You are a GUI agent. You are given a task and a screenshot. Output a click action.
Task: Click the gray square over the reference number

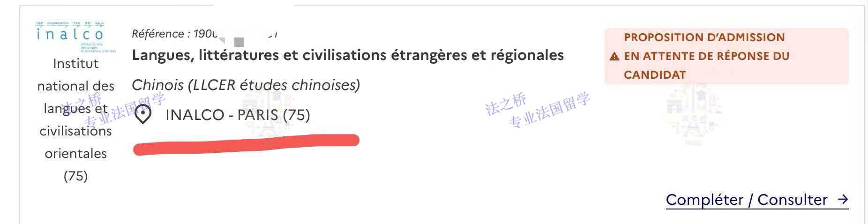coord(239,42)
